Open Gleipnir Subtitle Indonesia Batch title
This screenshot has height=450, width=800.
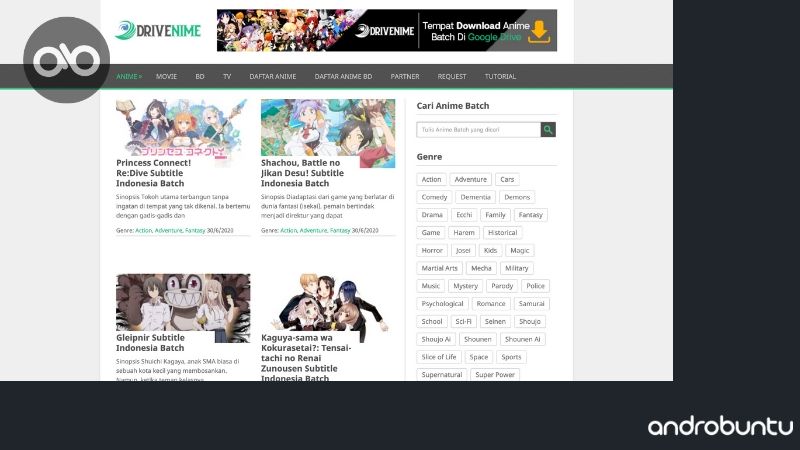[150, 343]
